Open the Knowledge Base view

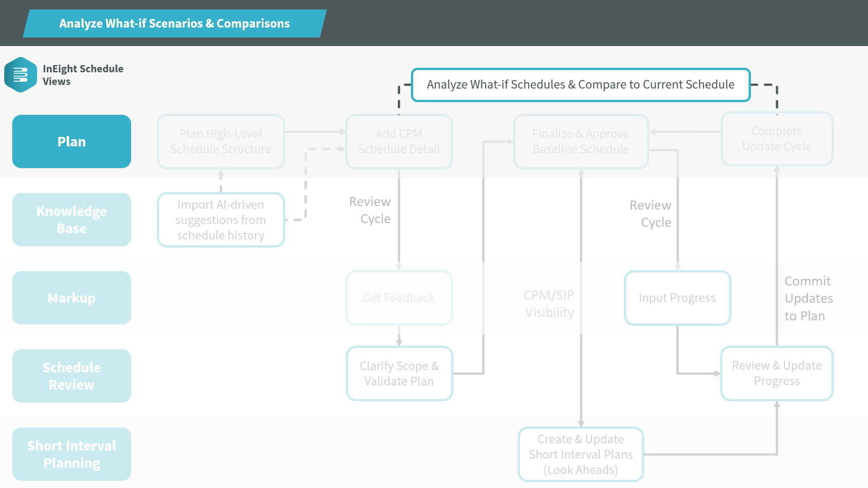point(71,220)
